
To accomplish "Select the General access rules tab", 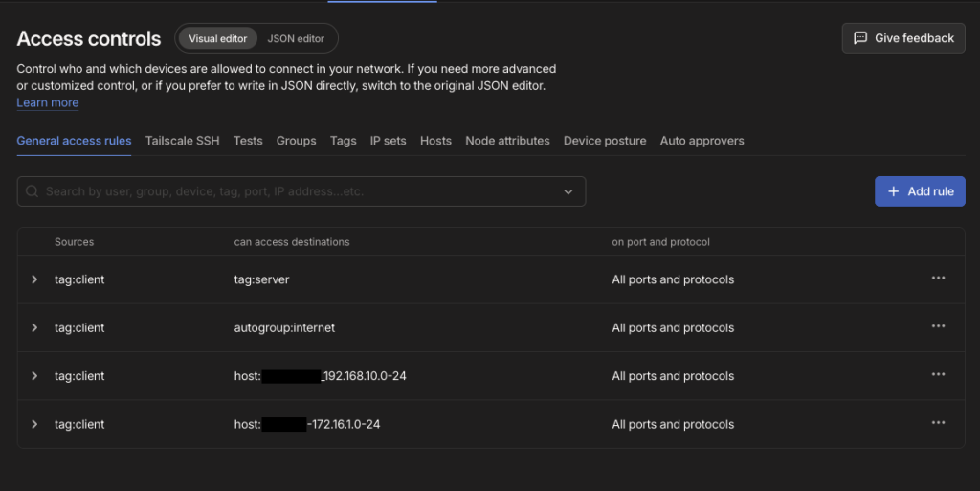I will pos(74,141).
